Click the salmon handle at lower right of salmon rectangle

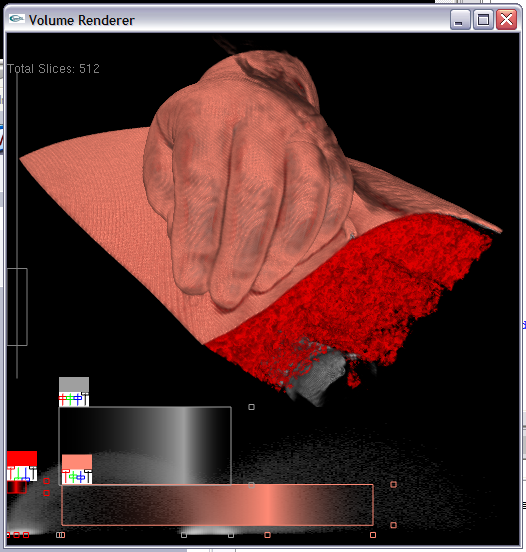[x=394, y=525]
